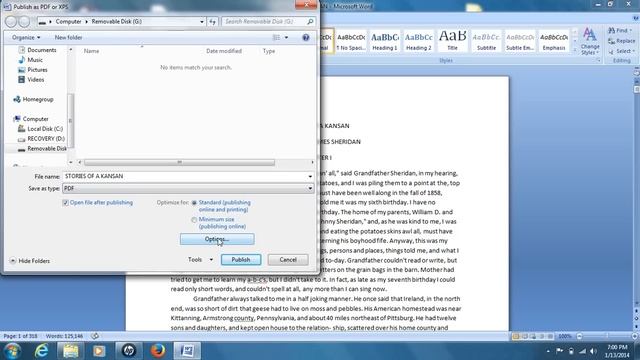Cancel the Publish as PDF dialog
640x360 pixels.
[x=288, y=260]
